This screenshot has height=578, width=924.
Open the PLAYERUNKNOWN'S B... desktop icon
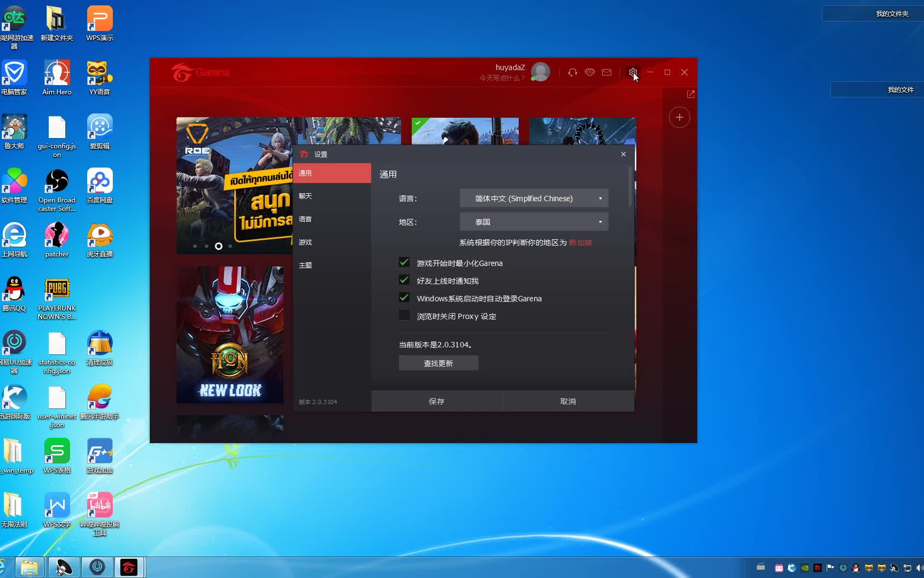pos(57,298)
